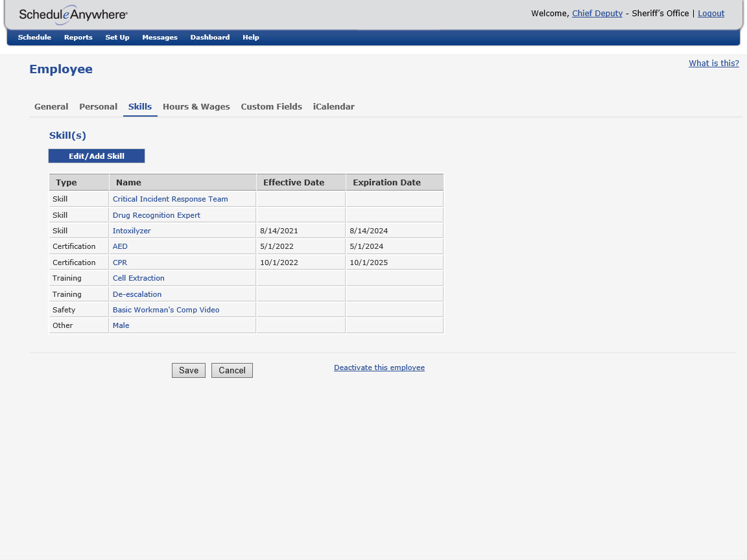Screen dimensions: 747x560
Task: Click Training type in De-escalation row
Action: [x=79, y=294]
